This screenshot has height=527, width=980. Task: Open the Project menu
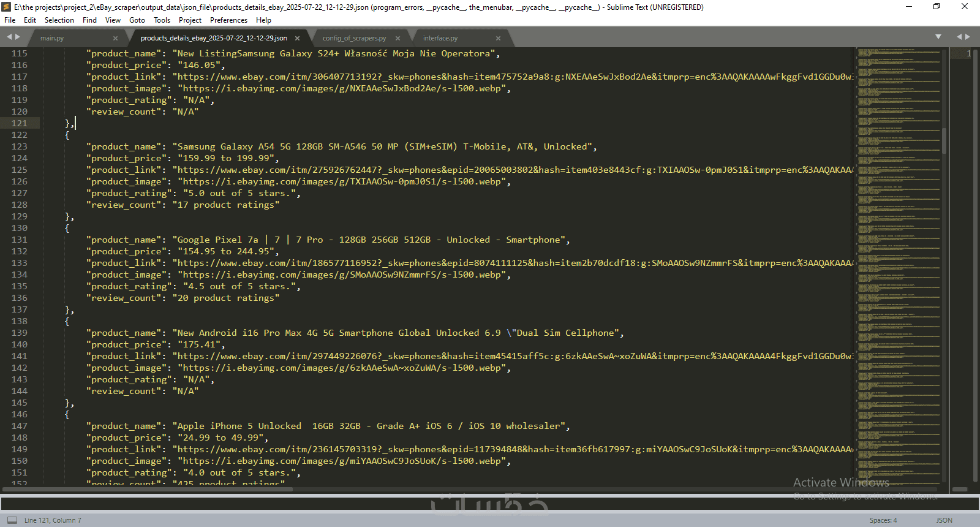pos(190,20)
